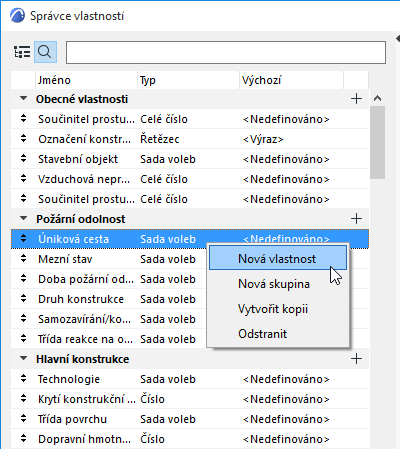Click the reorder handle of Krytí konstrukční row

tap(23, 398)
